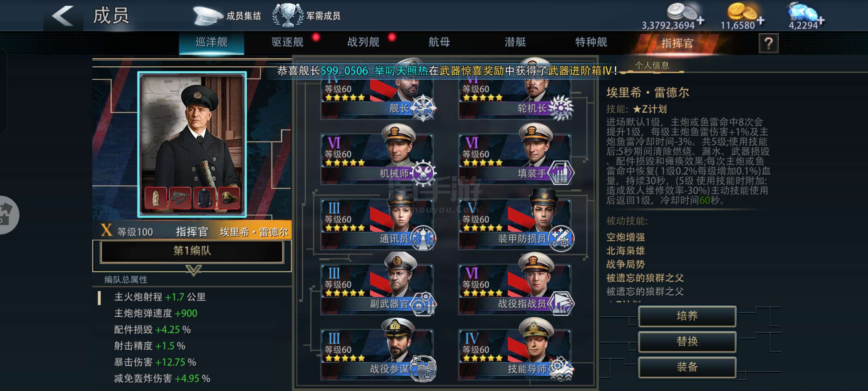
Task: Click the 培养 button
Action: pos(687,316)
